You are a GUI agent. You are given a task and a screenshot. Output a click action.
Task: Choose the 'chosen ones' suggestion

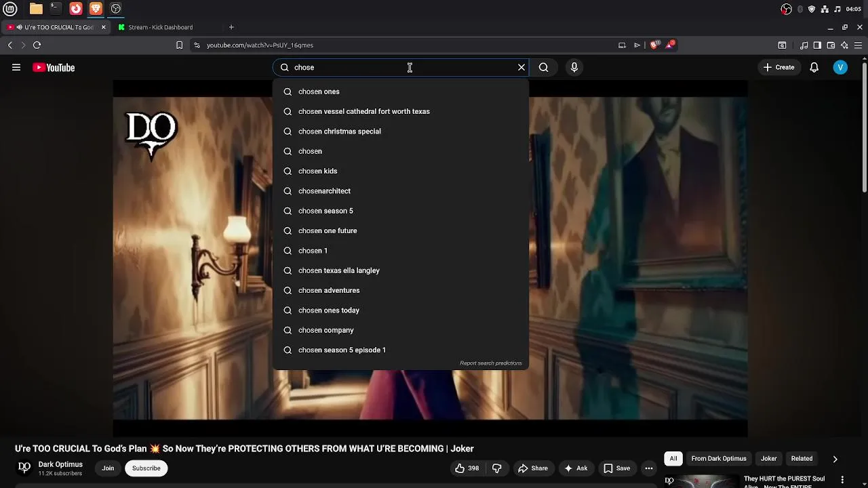click(401, 91)
